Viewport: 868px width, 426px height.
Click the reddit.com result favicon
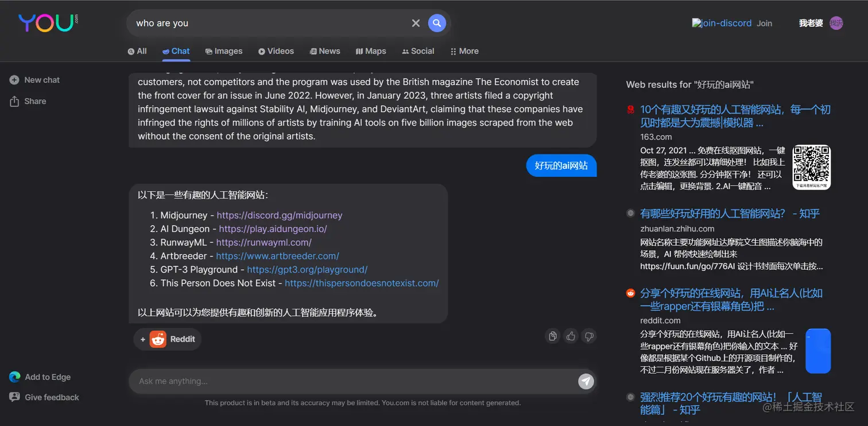(x=630, y=293)
